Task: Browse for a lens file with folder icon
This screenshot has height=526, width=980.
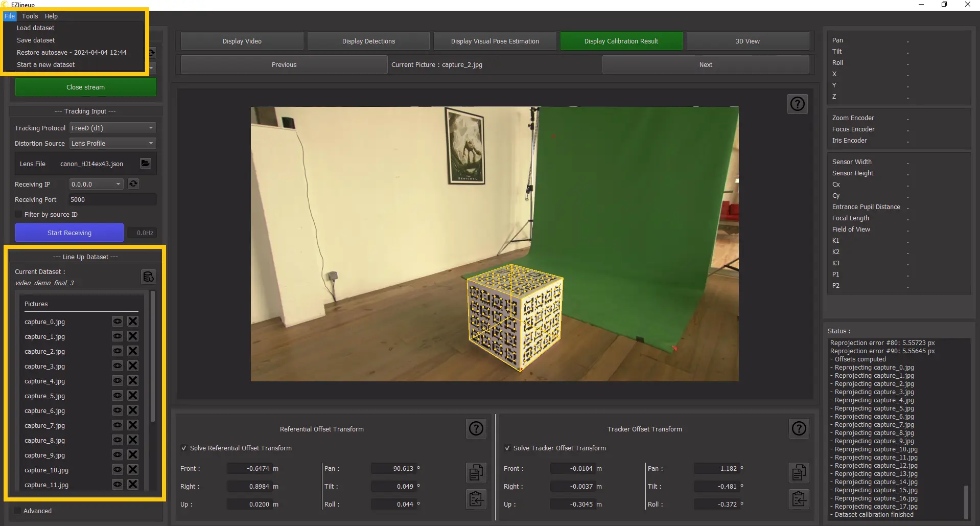Action: 146,164
